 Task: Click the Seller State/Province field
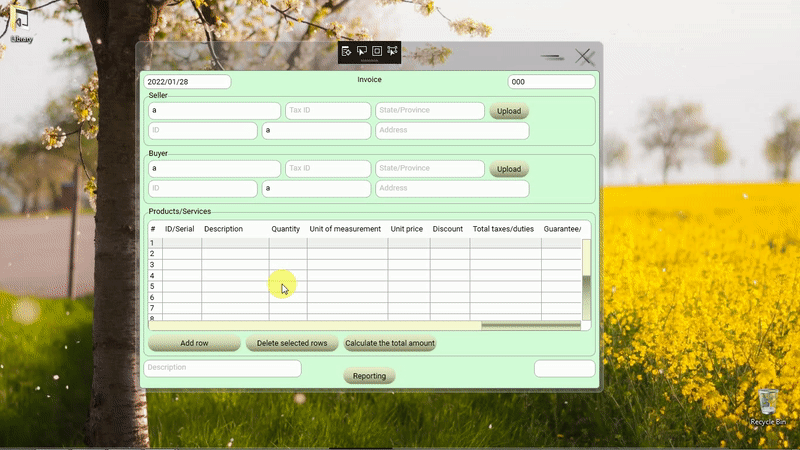click(430, 111)
